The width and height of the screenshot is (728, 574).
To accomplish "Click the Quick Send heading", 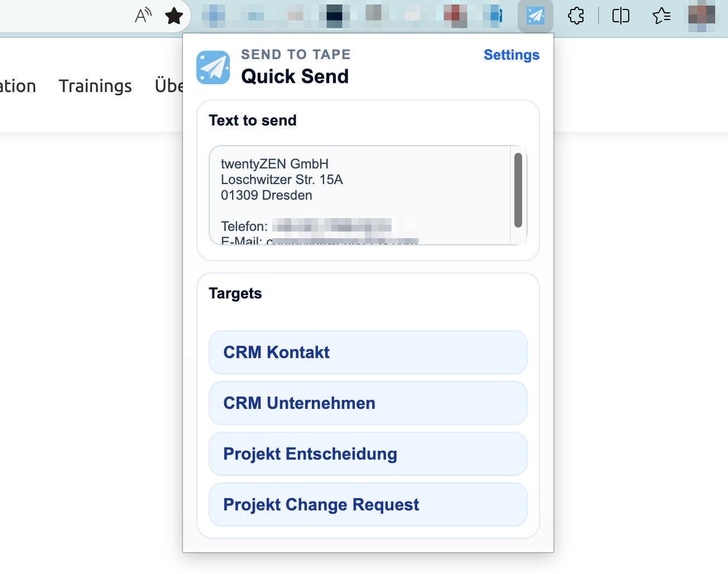I will 295,76.
